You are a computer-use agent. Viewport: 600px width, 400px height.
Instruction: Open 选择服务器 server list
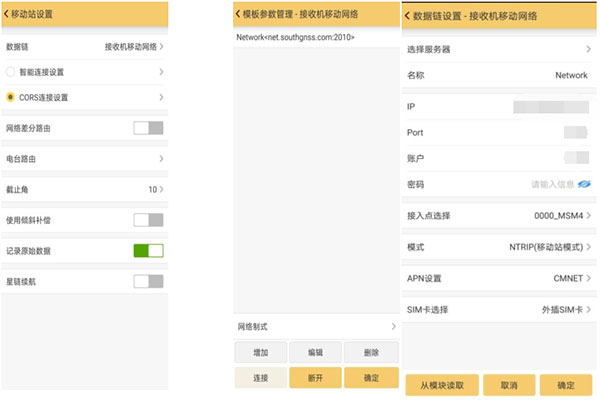pyautogui.click(x=498, y=49)
